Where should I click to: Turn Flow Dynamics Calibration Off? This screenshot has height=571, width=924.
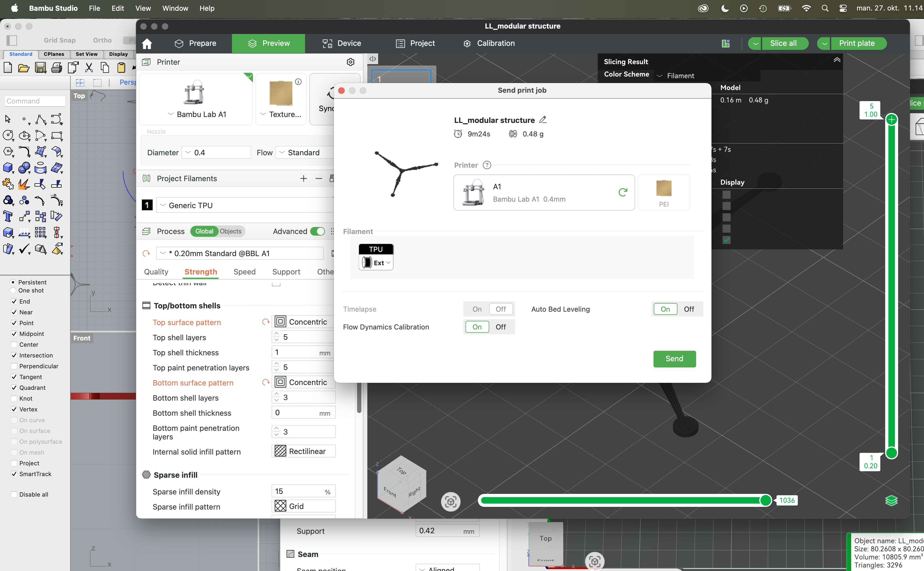tap(501, 327)
